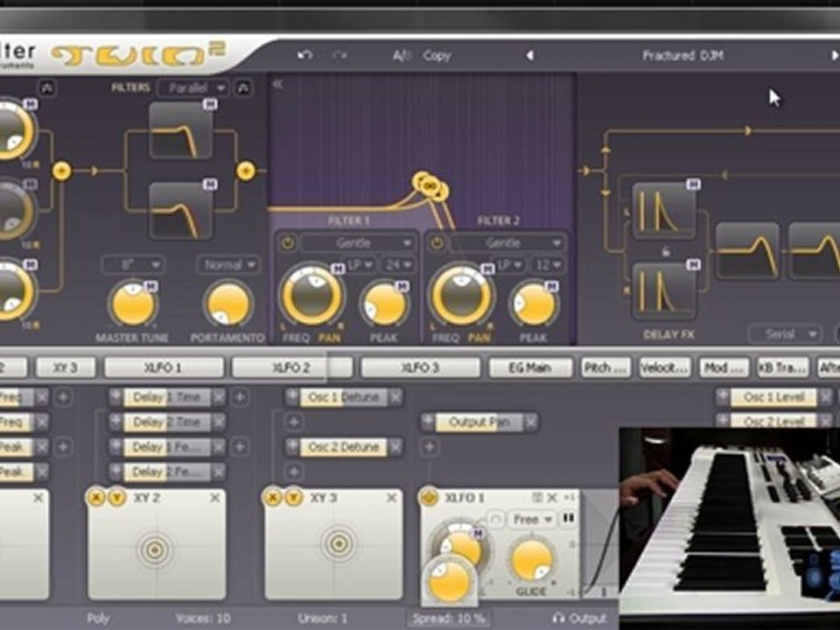Remove the Osc 1 Detune slot with its X
The image size is (840, 630).
click(x=395, y=397)
